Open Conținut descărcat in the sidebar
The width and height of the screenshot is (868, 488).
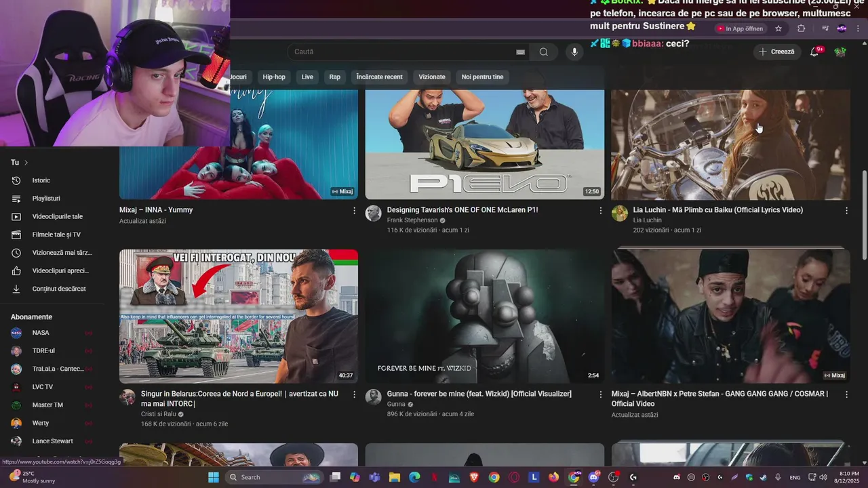[x=53, y=289]
